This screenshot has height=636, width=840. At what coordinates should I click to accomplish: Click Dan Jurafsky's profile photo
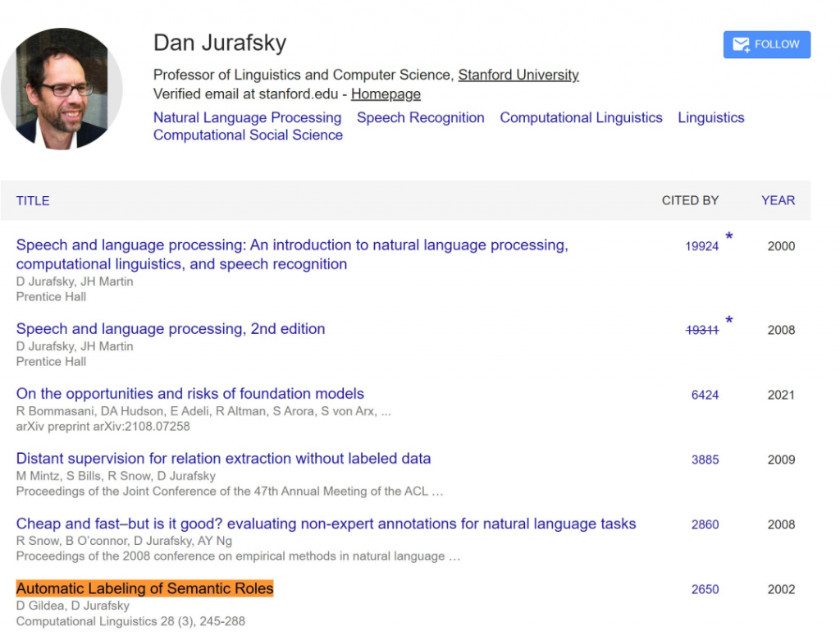coord(62,89)
